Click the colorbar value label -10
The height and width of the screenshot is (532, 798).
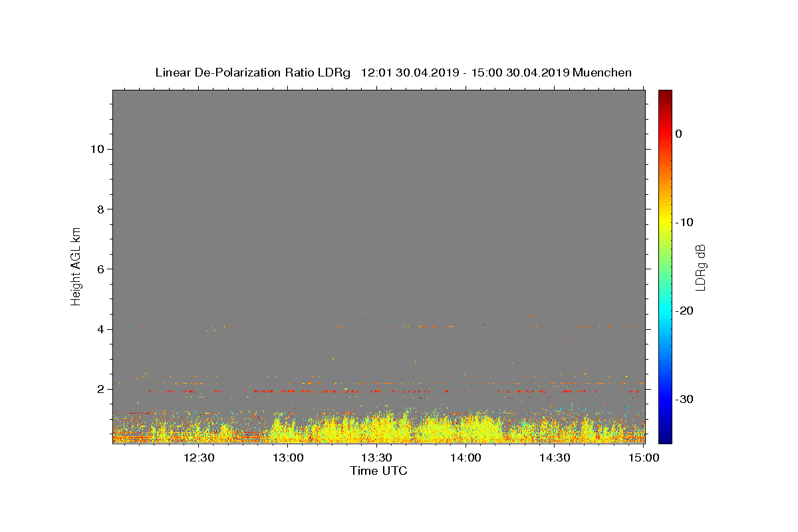[684, 222]
